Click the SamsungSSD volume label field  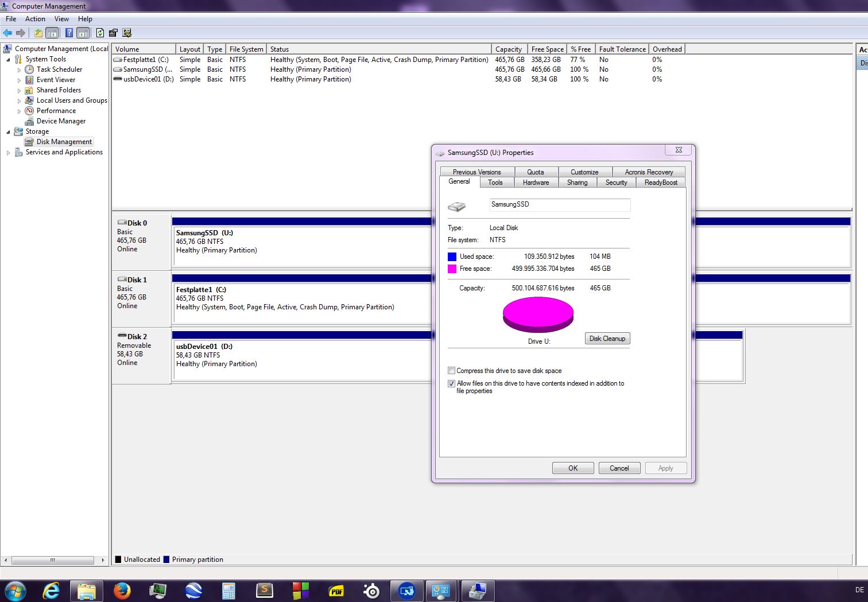560,205
